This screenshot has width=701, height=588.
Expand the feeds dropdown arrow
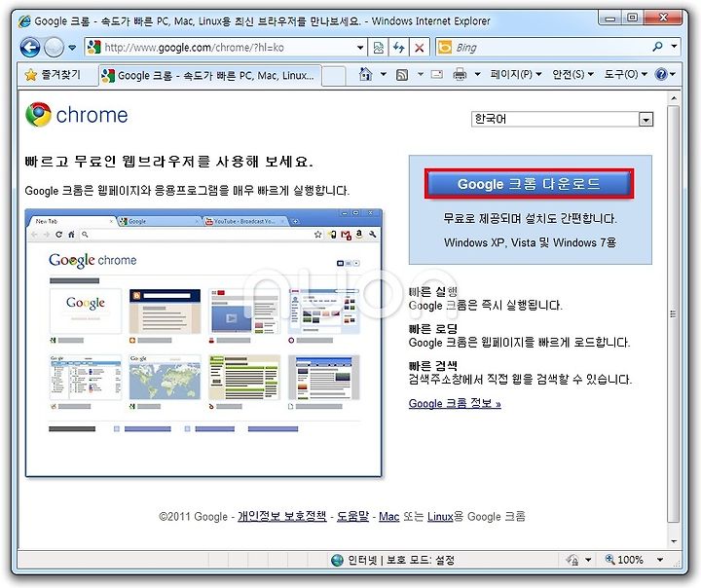click(x=421, y=74)
